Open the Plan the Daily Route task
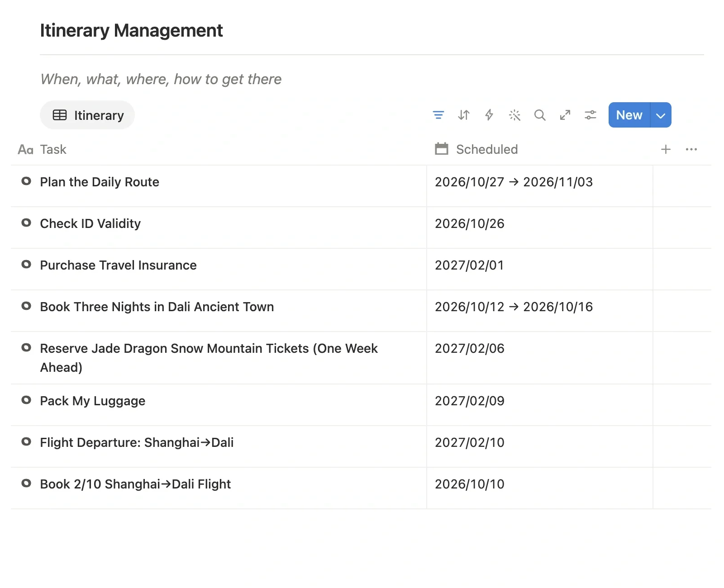724x588 pixels. [x=100, y=182]
